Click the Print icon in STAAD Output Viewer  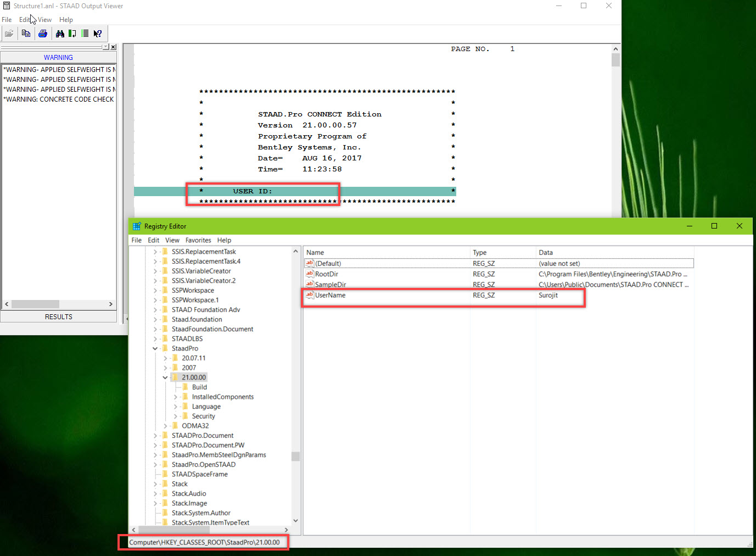point(43,34)
